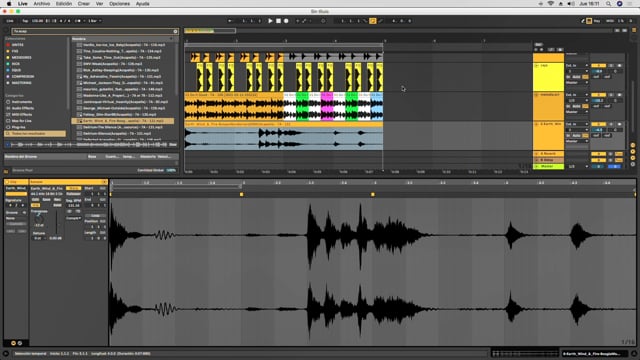Click the Cantidad Global 100% value
The width and height of the screenshot is (640, 360).
click(171, 170)
